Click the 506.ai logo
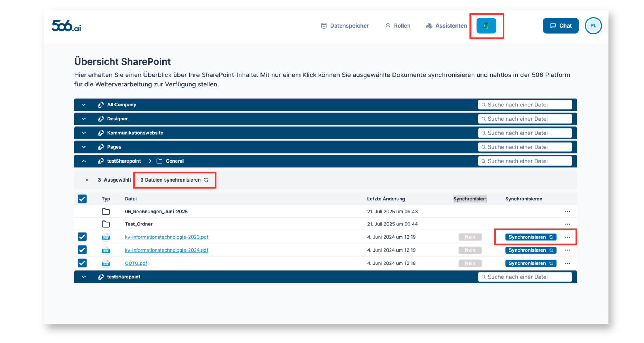Viewport: 644px width, 343px height. 66,26
